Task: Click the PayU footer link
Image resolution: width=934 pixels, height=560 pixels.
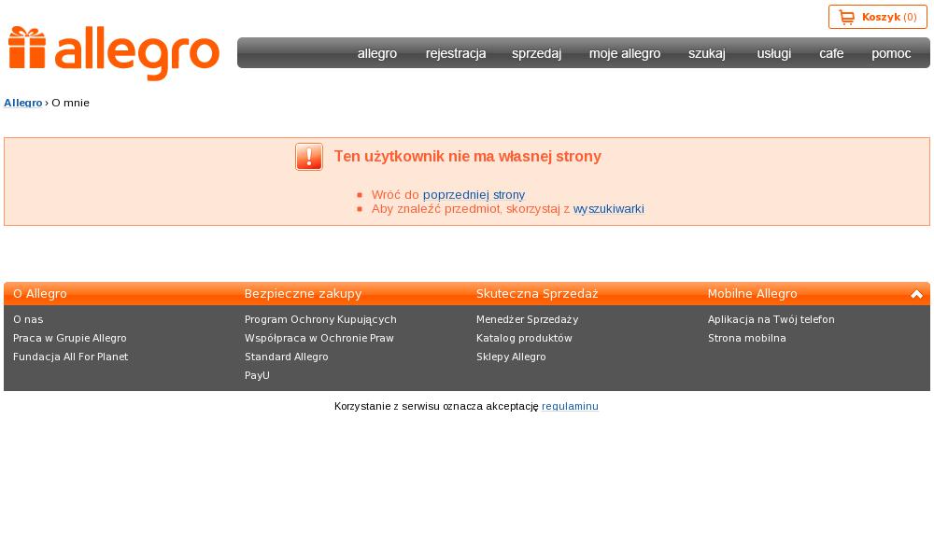Action: [258, 375]
